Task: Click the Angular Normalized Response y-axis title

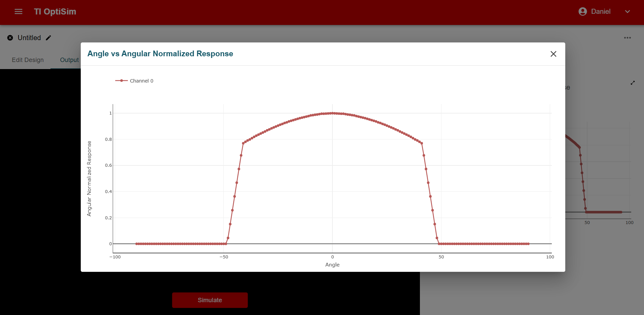Action: pyautogui.click(x=89, y=179)
